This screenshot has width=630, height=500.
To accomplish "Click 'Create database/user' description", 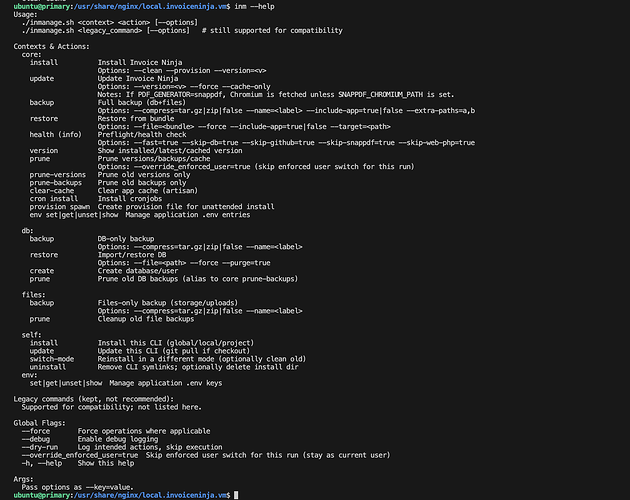I will [138, 271].
